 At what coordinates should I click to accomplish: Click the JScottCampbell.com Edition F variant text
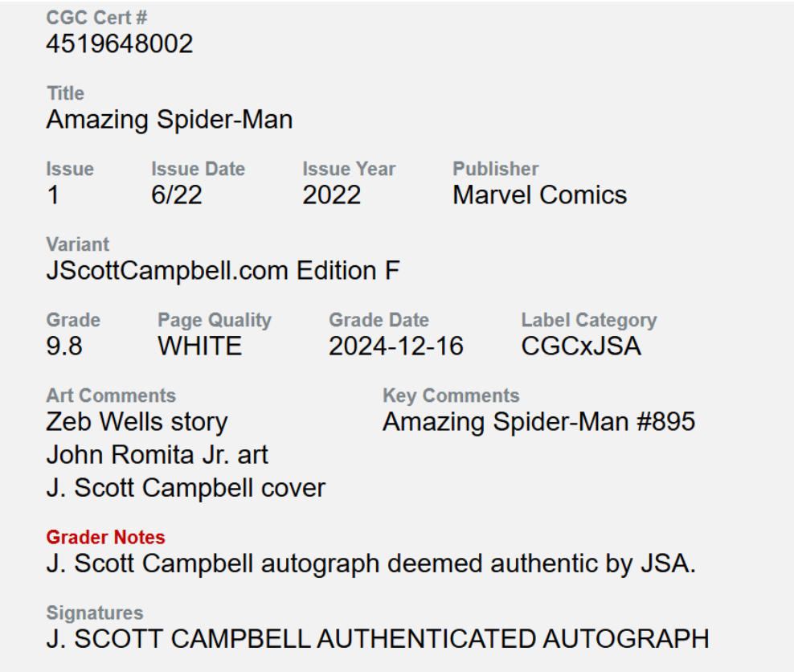223,271
